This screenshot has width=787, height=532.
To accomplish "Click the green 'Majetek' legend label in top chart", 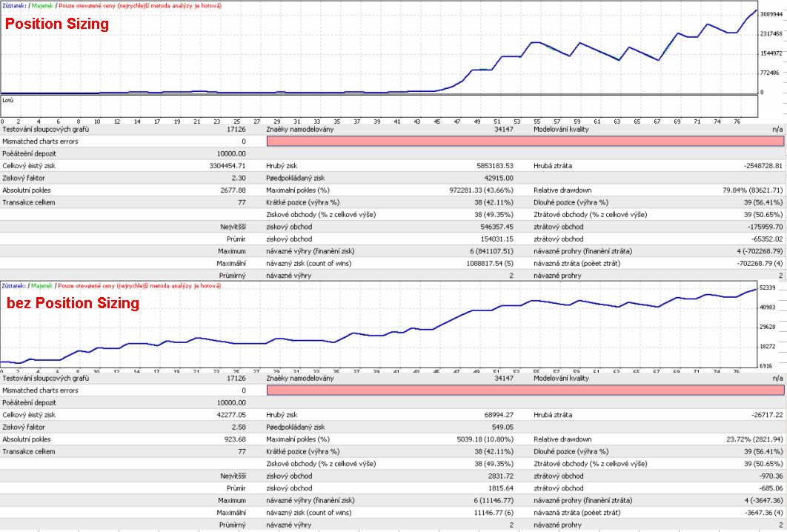I will click(41, 5).
